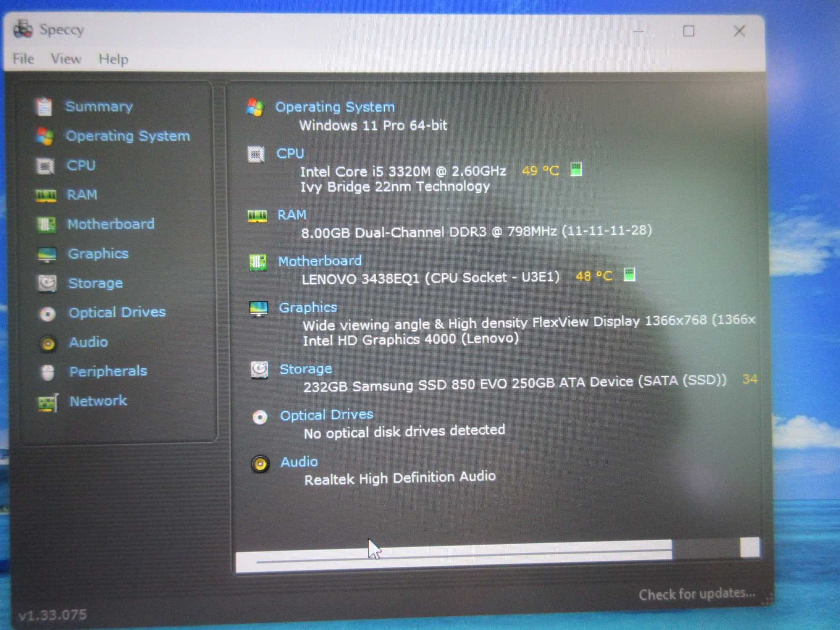
Task: Open Graphics sidebar entry
Action: (x=98, y=254)
